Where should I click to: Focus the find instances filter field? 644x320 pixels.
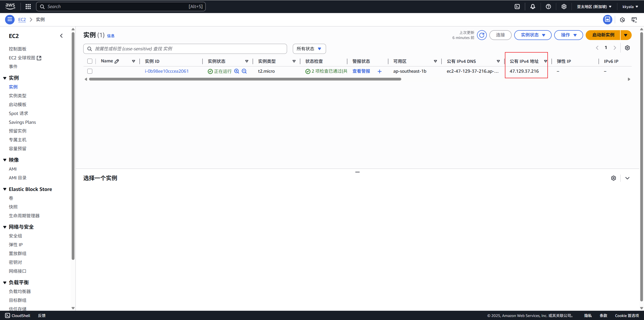(185, 49)
